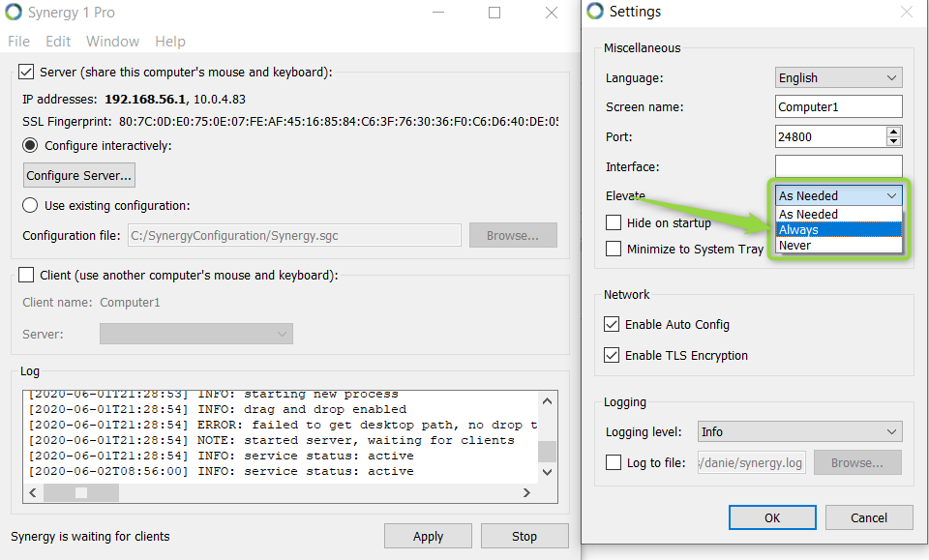Click 'Synergy is waiting for clients' status text
The height and width of the screenshot is (560, 929).
(90, 537)
